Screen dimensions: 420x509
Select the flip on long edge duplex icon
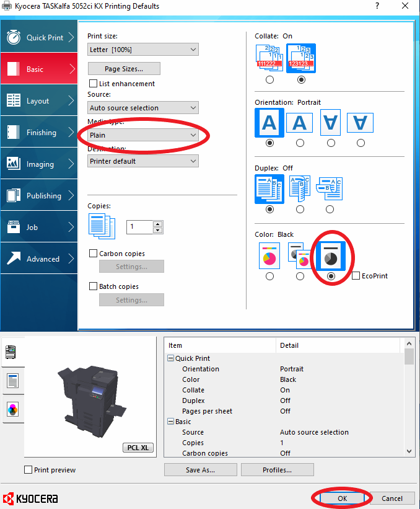pos(300,188)
